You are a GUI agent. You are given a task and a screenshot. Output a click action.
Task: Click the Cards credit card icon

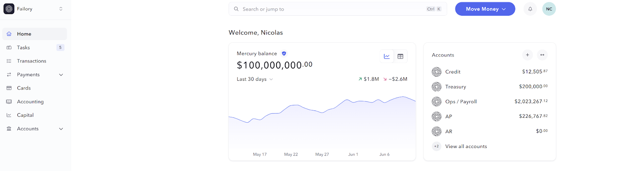pyautogui.click(x=9, y=88)
